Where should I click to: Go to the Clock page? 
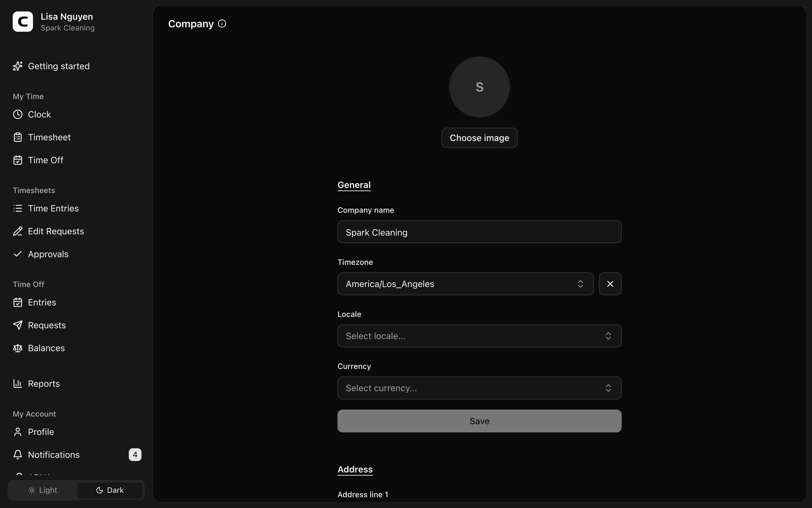77,115
